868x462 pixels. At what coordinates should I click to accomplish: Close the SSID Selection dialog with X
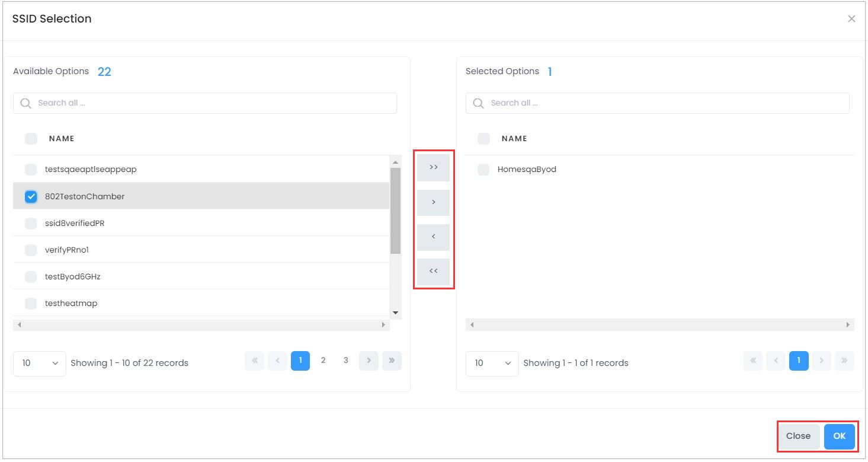tap(851, 19)
